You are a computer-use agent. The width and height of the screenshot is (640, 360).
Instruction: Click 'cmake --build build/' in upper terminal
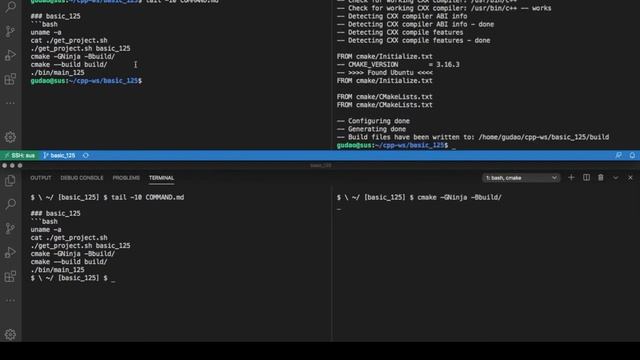tap(69, 64)
